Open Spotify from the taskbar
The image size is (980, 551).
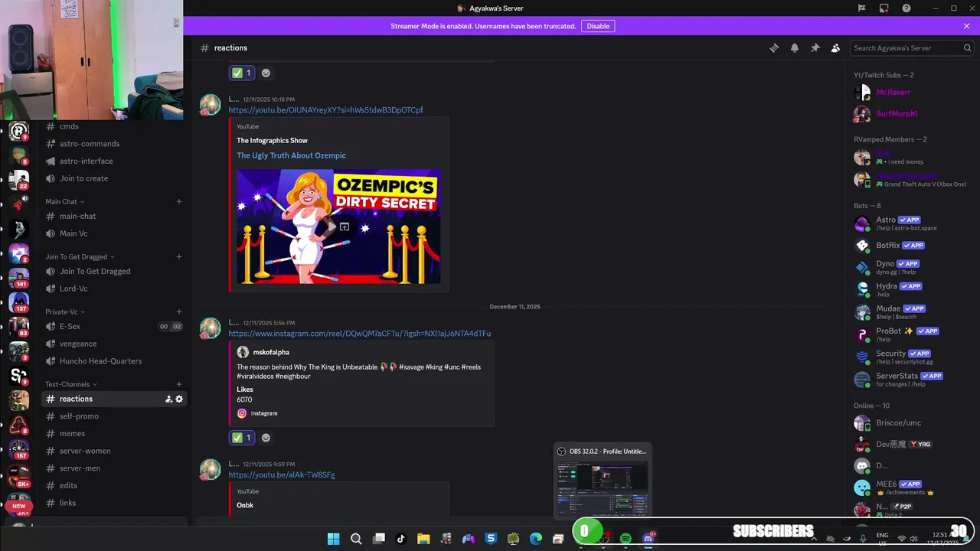click(626, 539)
